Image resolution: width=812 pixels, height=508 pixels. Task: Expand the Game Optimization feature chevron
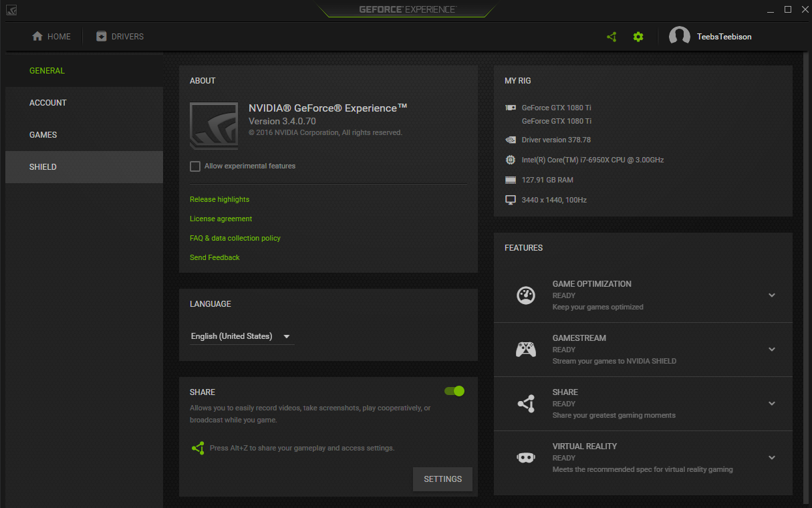pos(772,295)
